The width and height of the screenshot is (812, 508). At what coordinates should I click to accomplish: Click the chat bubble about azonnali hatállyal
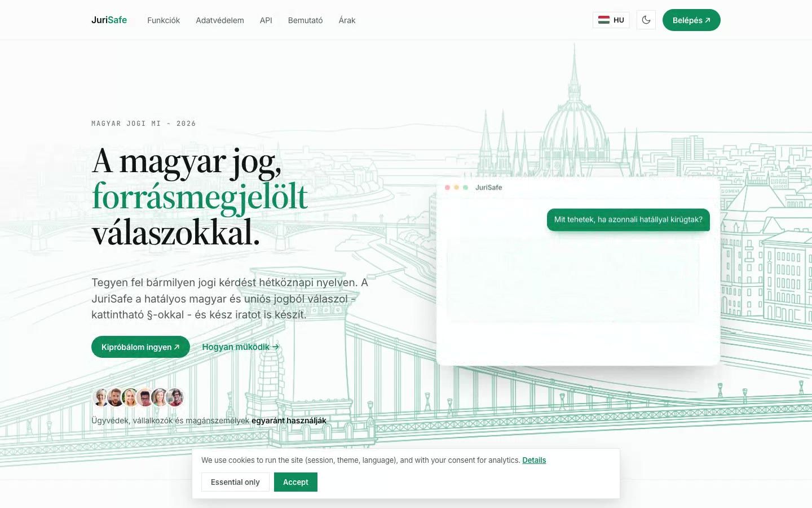[628, 220]
